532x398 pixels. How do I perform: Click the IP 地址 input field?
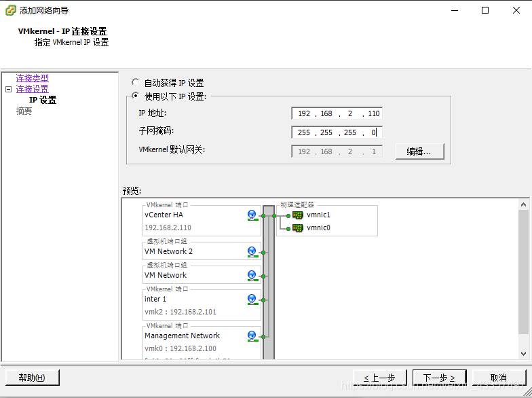pos(337,113)
